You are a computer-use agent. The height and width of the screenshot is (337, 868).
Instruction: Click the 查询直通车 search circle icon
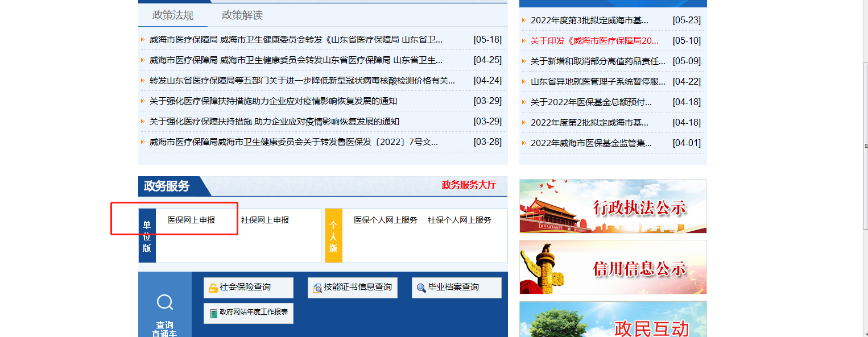tap(165, 302)
